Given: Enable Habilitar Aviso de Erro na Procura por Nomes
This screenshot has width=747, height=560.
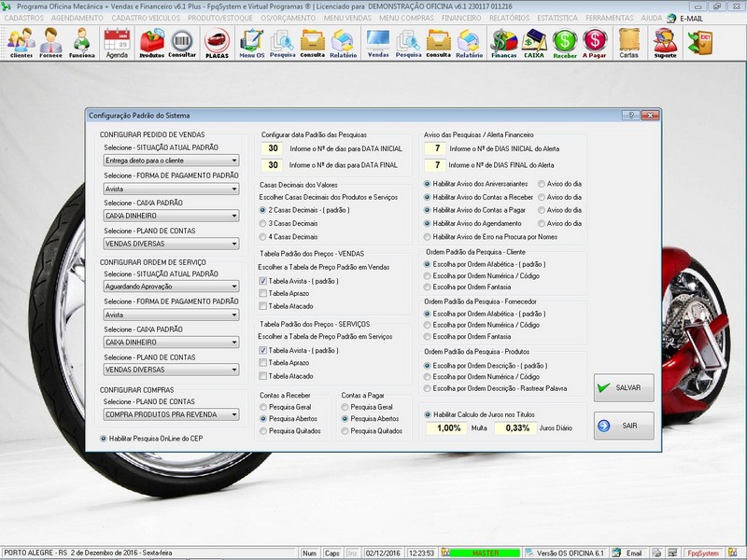Looking at the screenshot, I should coord(428,237).
